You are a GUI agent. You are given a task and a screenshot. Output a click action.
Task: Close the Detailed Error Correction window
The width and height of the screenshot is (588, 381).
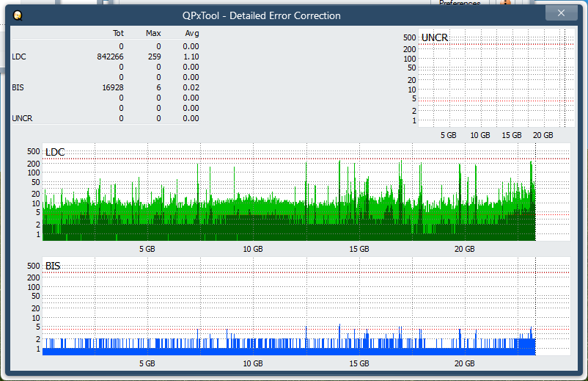pos(561,13)
